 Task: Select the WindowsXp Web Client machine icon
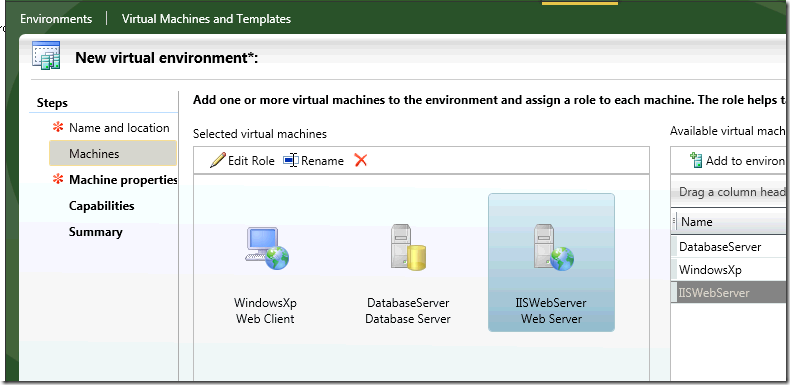click(267, 248)
